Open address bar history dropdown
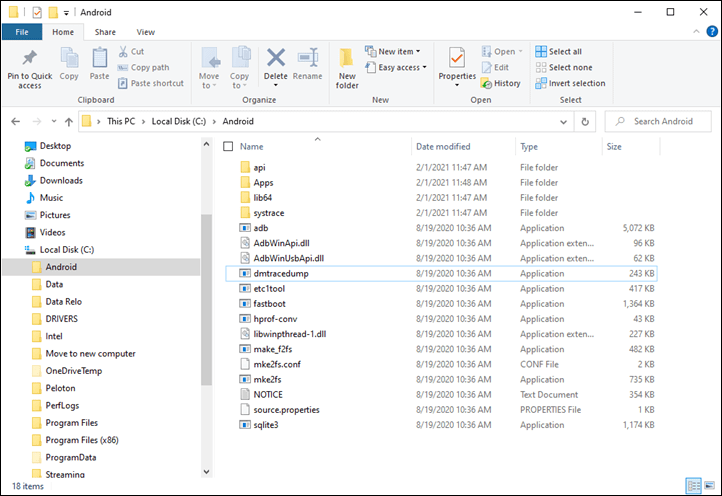Viewport: 722px width, 496px height. coord(563,122)
